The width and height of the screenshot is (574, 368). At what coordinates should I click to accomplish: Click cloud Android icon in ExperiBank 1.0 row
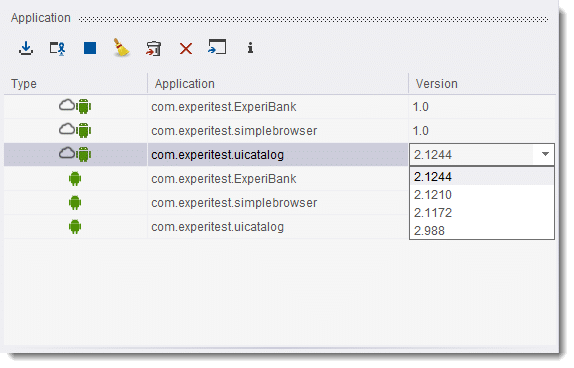[x=75, y=106]
